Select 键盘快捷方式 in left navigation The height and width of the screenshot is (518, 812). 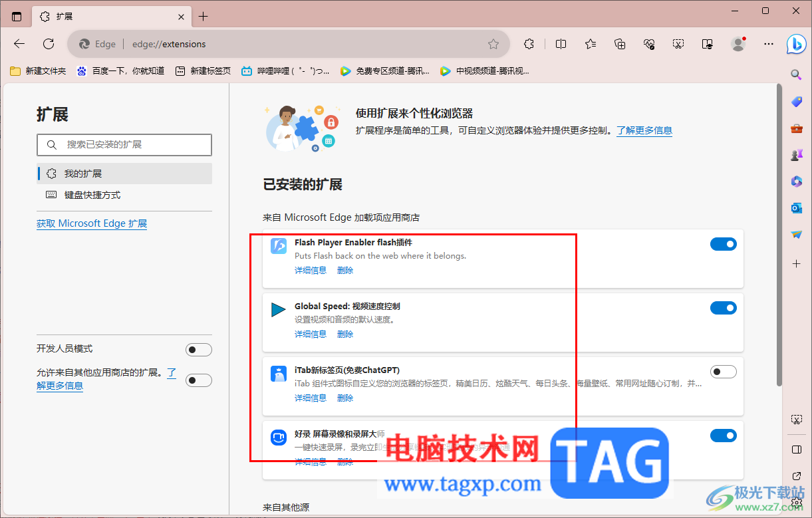click(124, 195)
